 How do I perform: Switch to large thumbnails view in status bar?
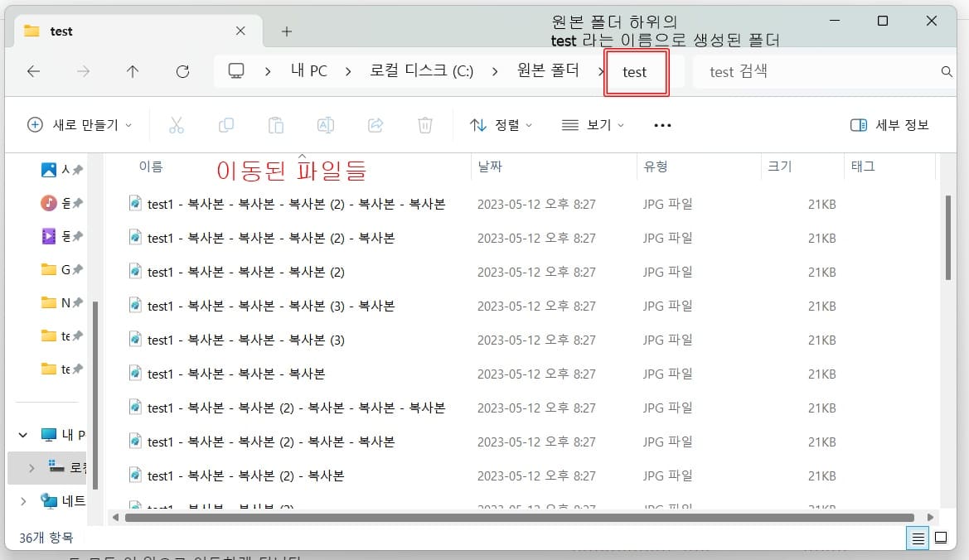941,538
